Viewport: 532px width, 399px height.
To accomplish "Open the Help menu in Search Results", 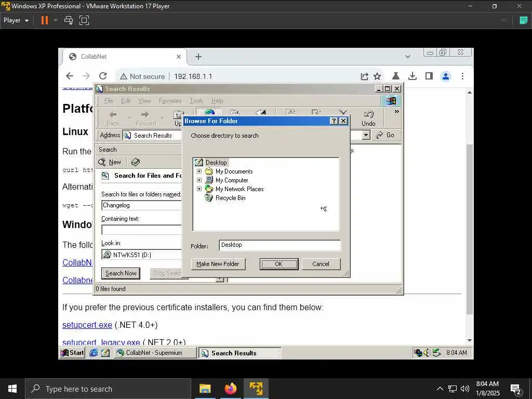I will (x=217, y=101).
